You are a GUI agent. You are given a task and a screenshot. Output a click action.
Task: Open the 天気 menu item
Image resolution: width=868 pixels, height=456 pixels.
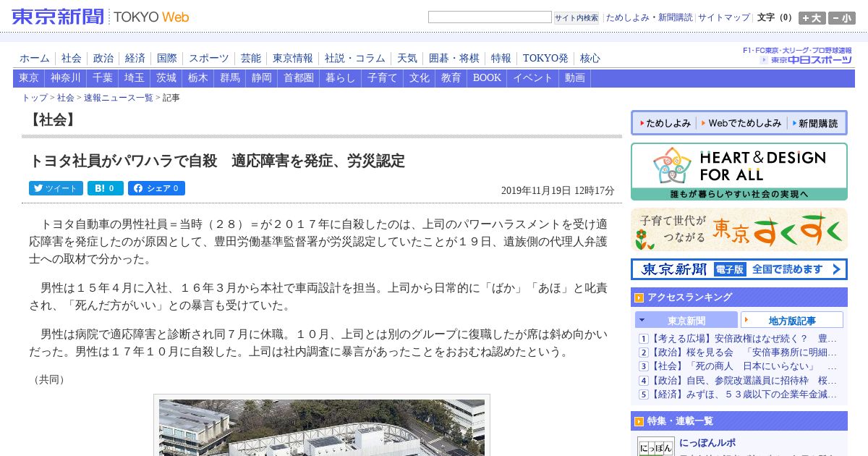(x=407, y=59)
